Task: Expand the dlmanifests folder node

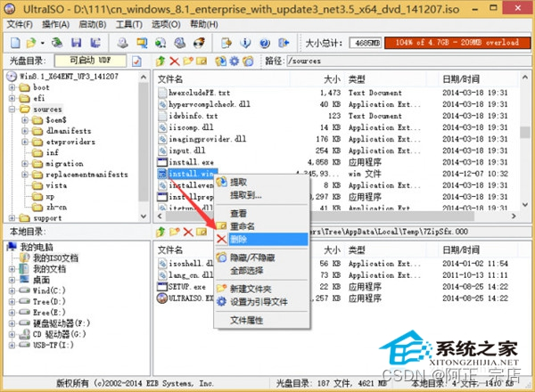Action: [25, 131]
